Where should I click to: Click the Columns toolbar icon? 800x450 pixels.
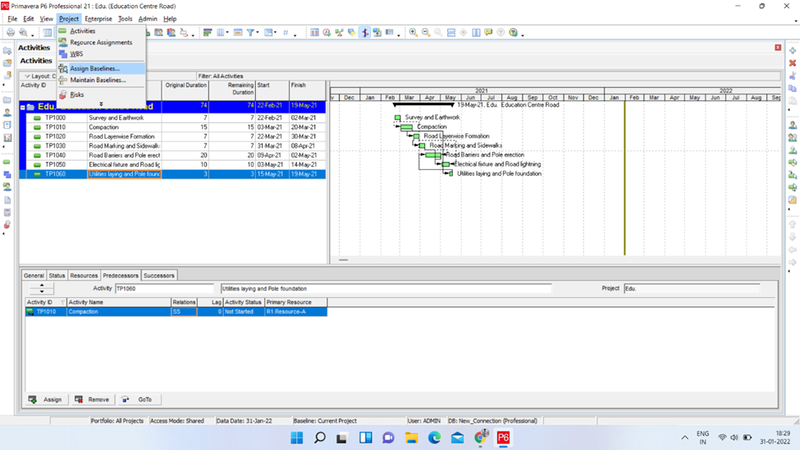pos(220,33)
